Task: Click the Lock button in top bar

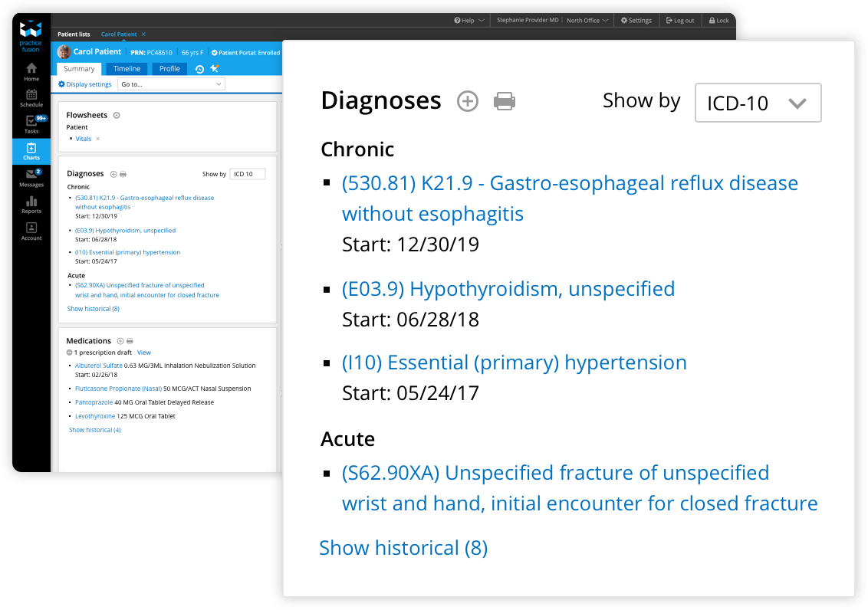Action: pos(719,21)
